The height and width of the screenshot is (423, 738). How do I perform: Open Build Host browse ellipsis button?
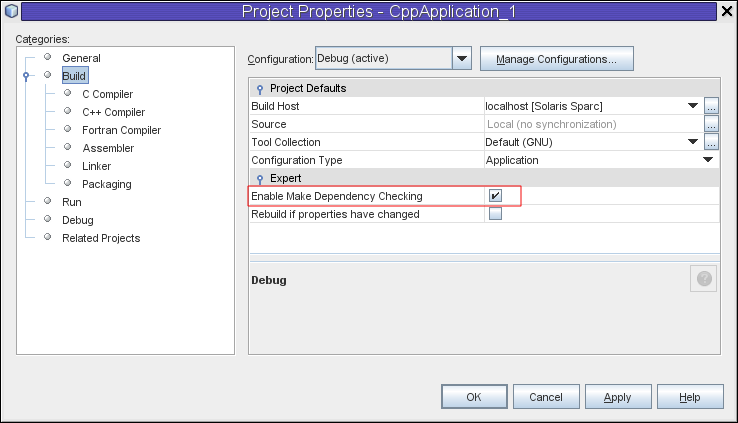click(711, 106)
